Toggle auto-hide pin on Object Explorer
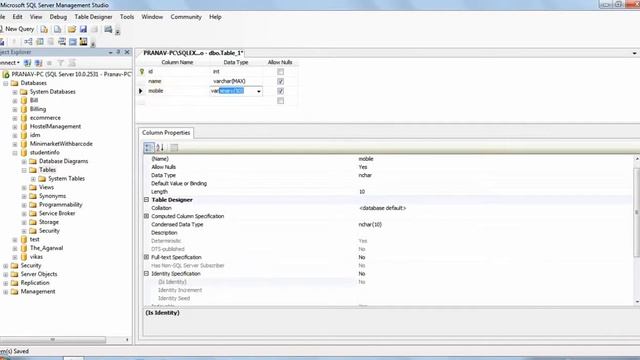Viewport: 640px width, 360px height. [x=118, y=52]
